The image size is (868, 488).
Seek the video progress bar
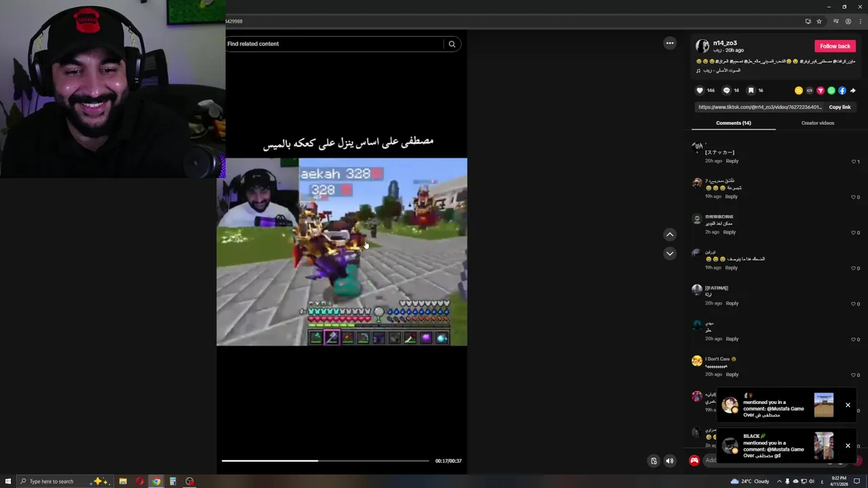click(325, 461)
